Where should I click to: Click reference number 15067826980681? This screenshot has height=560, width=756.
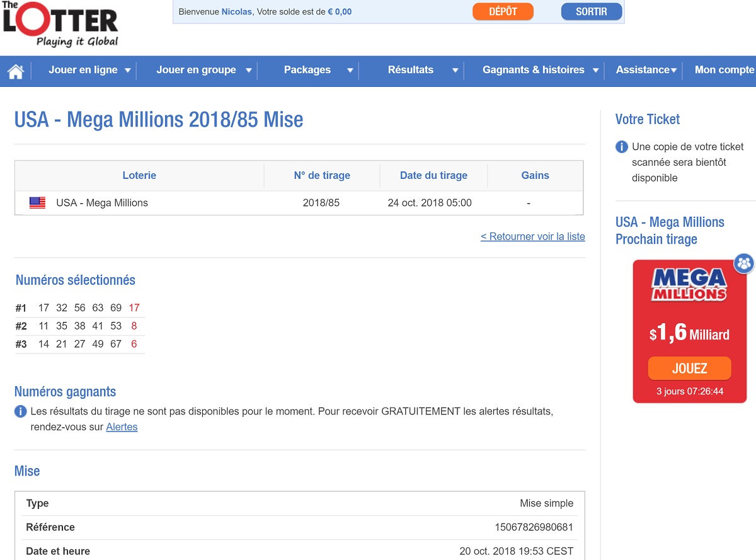tap(534, 527)
